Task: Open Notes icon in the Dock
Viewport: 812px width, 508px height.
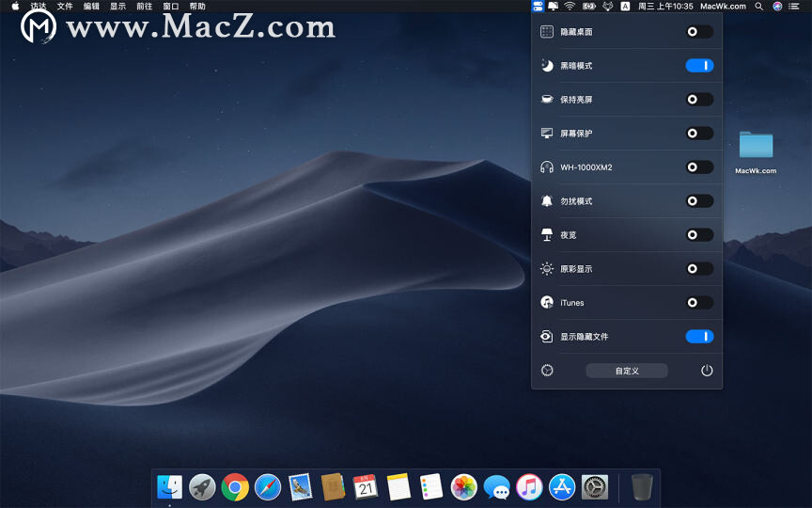Action: (x=398, y=487)
